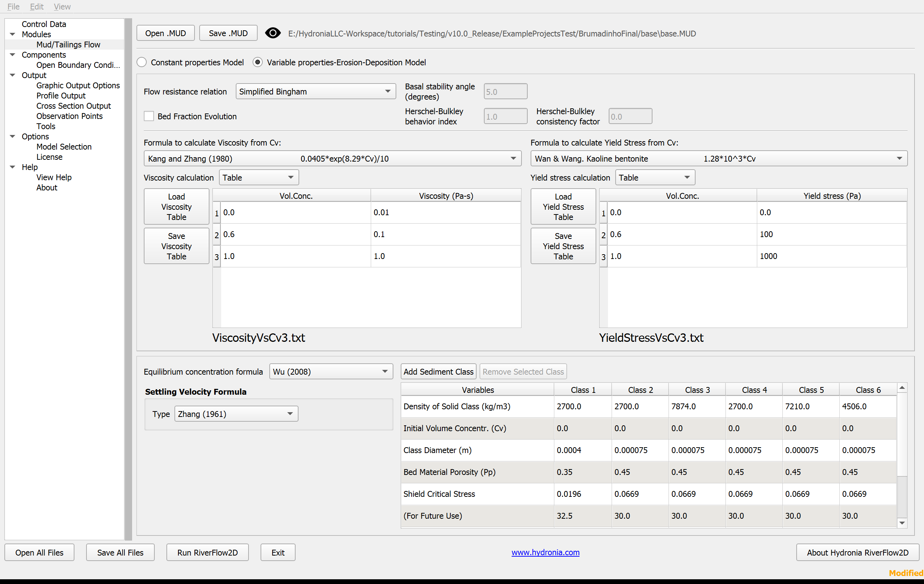Click Save .MUD button
The height and width of the screenshot is (584, 924).
pos(228,33)
